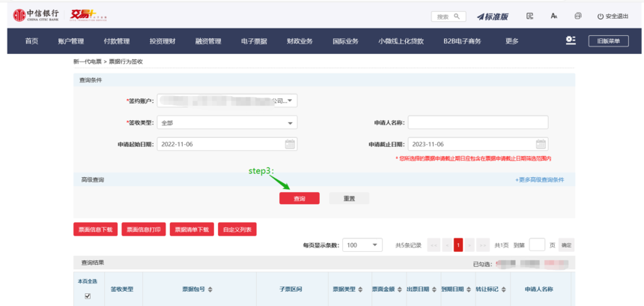This screenshot has width=644, height=306.
Task: Open the 电子票据 menu
Action: pos(254,41)
